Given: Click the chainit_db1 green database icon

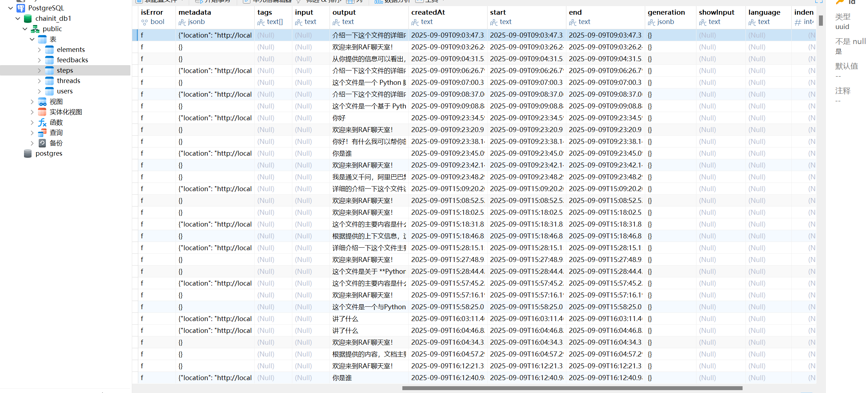Looking at the screenshot, I should [28, 18].
